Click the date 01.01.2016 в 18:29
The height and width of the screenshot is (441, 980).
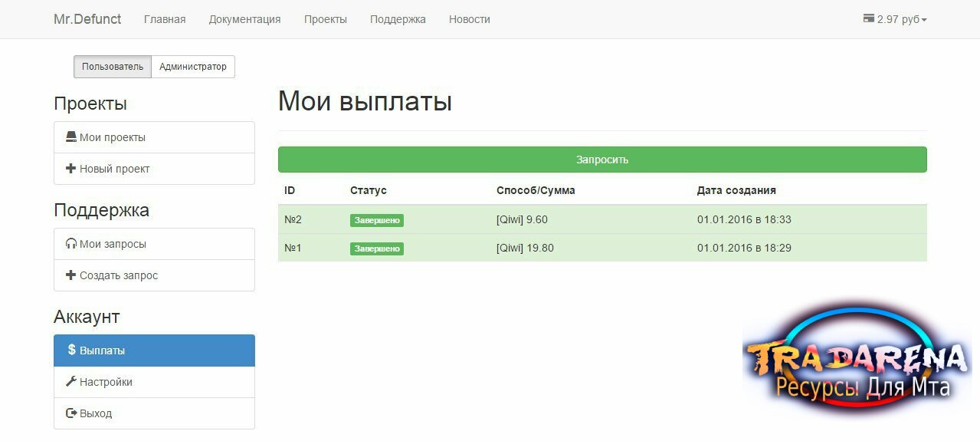pos(744,248)
